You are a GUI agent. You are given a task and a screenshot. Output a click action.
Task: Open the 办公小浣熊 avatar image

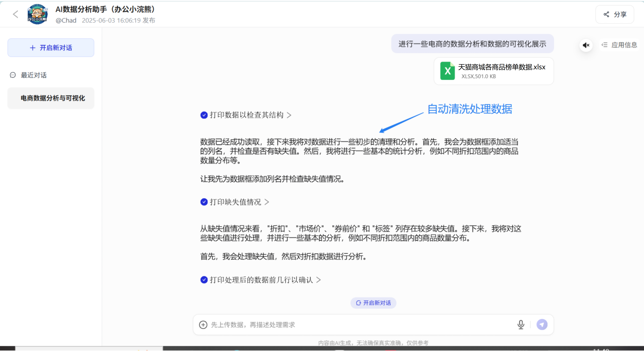pyautogui.click(x=38, y=14)
